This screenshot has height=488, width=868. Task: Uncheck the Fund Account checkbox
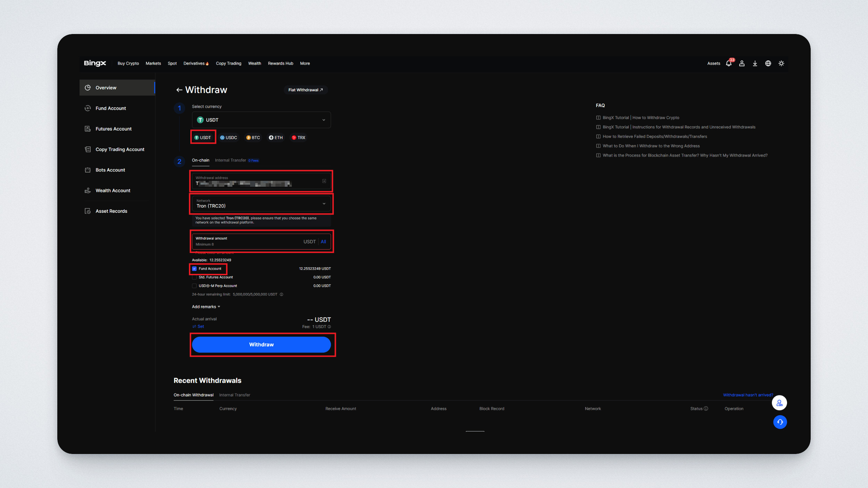pyautogui.click(x=195, y=269)
